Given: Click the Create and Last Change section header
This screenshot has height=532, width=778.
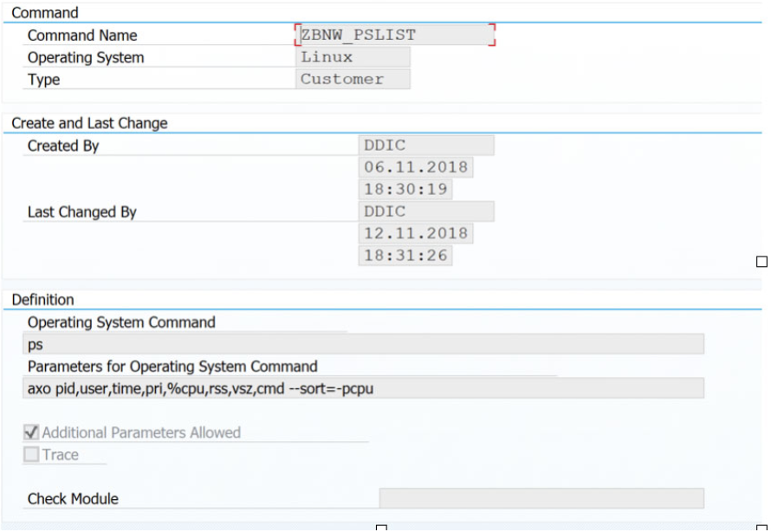Looking at the screenshot, I should [88, 123].
